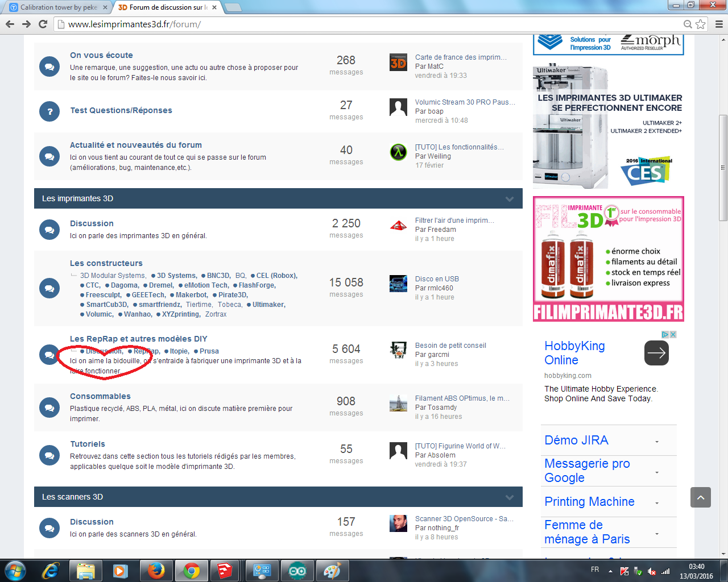Click the HobbyKing ad arrow button
The width and height of the screenshot is (728, 582).
click(656, 353)
